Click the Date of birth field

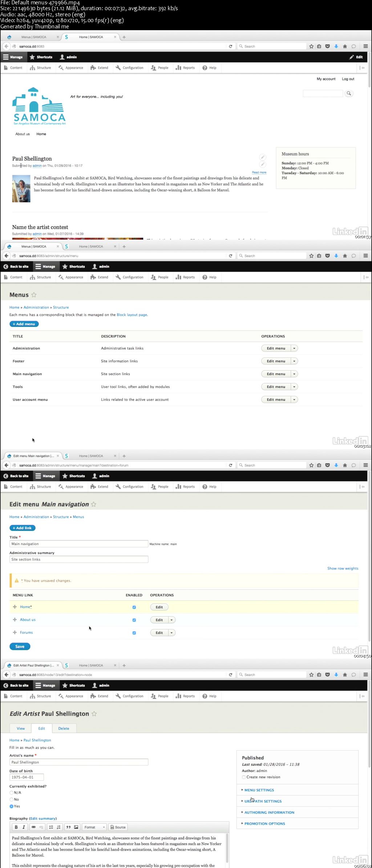[27, 777]
